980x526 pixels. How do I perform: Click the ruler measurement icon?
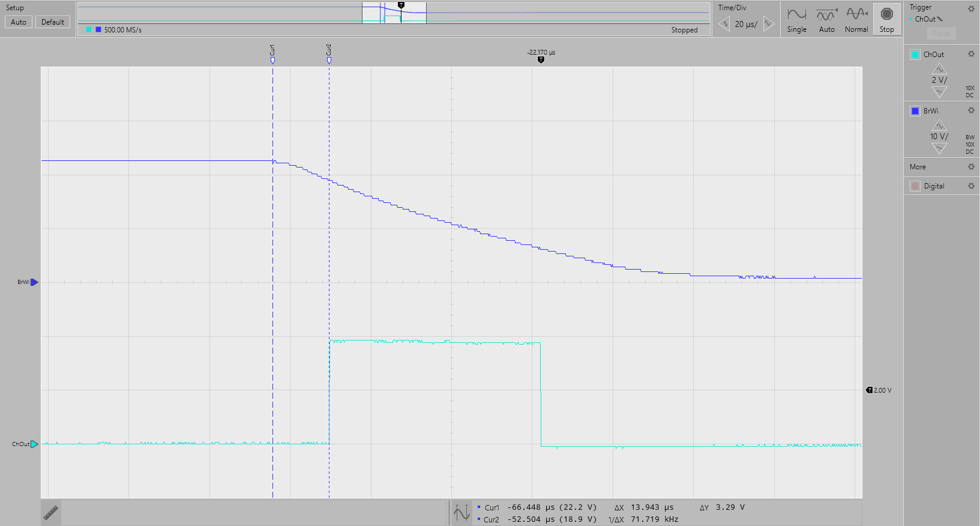[x=51, y=512]
